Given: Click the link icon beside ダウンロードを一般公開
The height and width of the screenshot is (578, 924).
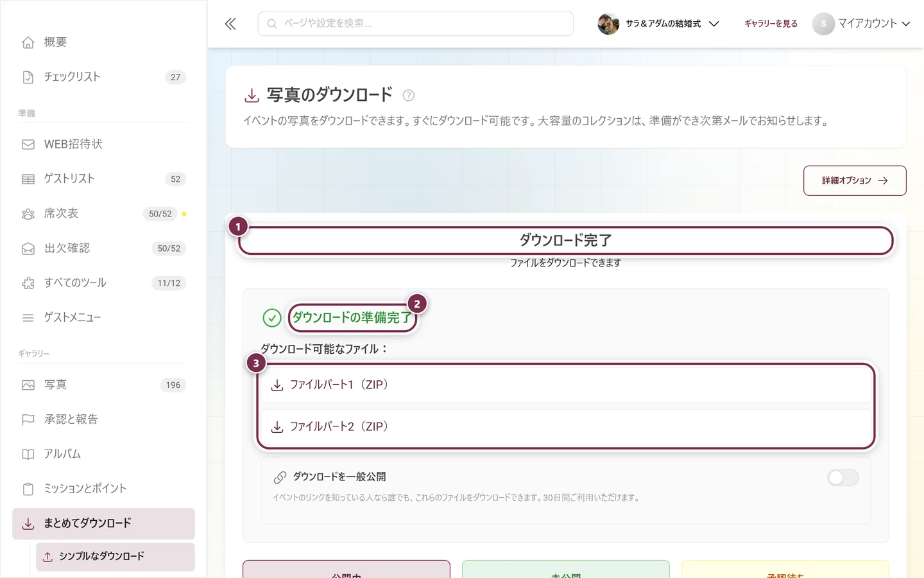Looking at the screenshot, I should click(x=280, y=477).
